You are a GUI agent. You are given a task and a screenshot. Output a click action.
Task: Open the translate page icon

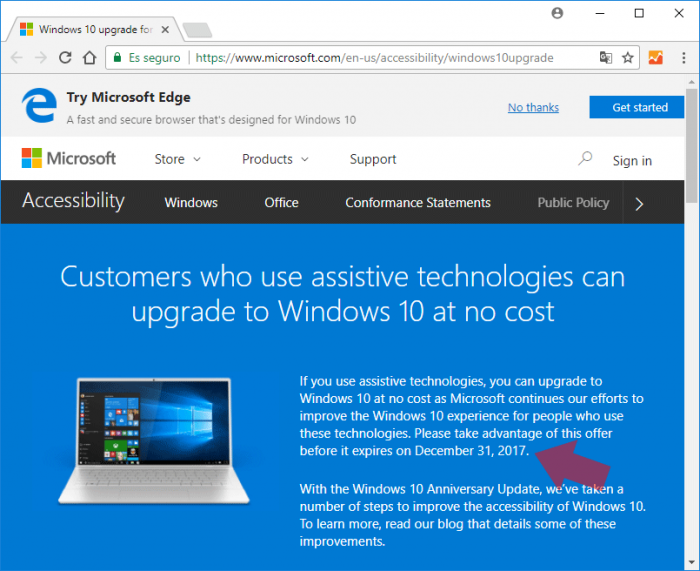point(606,58)
